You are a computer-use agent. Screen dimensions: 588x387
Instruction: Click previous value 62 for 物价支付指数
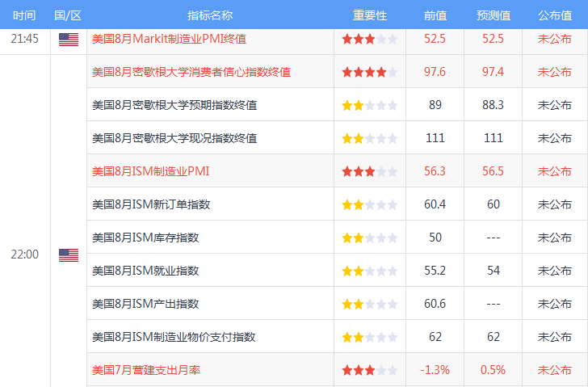coord(435,337)
